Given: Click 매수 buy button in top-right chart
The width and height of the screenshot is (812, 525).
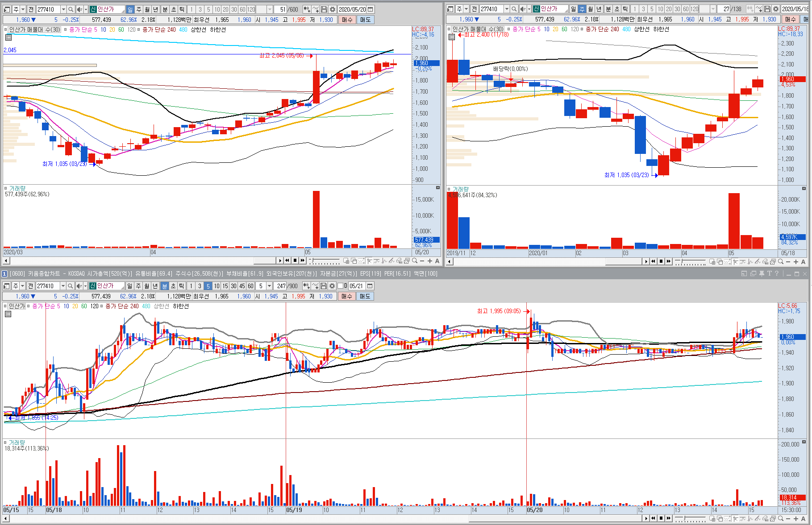Looking at the screenshot, I should tap(791, 19).
